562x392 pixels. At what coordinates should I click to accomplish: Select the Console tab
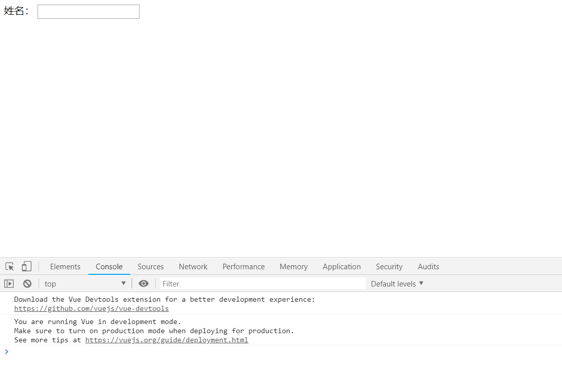(109, 267)
